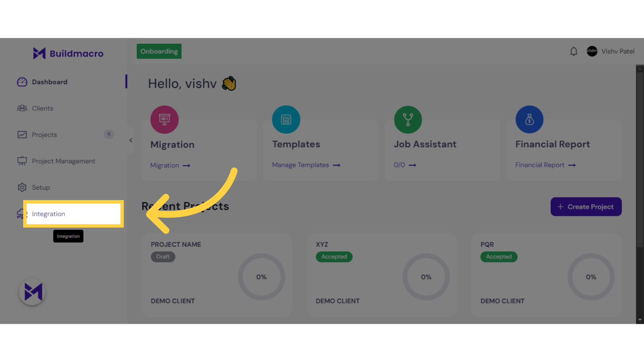Click DEMO CLIENT under PQR

502,301
